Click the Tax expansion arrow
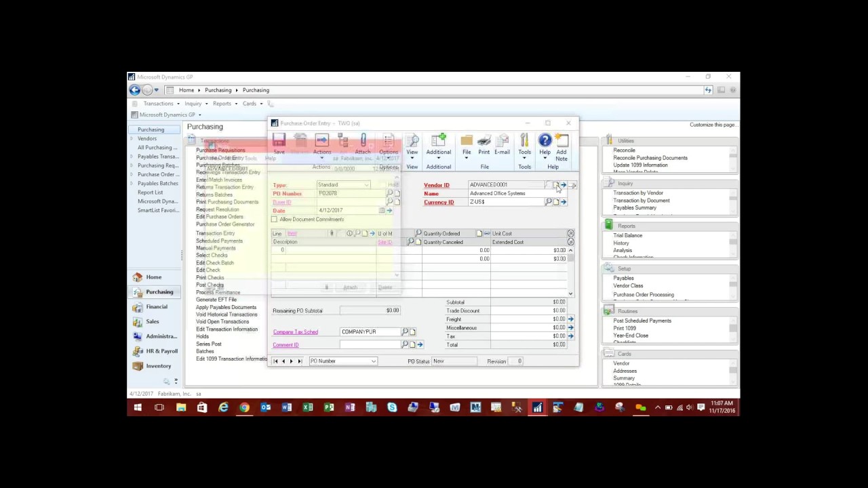Screen dimensions: 868x488 click(x=570, y=336)
